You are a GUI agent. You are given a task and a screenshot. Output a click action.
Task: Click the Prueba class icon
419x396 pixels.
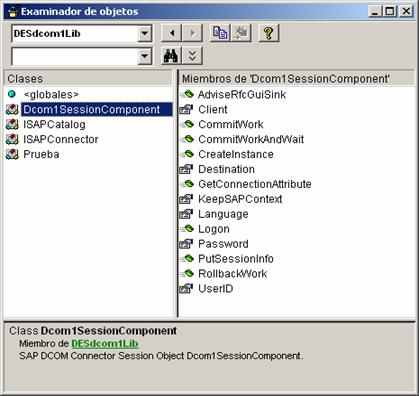[x=12, y=154]
